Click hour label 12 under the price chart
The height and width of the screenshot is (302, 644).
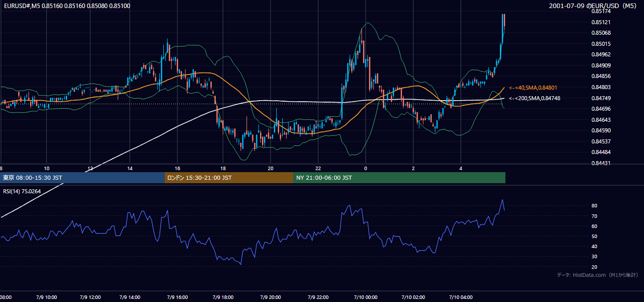(x=90, y=168)
